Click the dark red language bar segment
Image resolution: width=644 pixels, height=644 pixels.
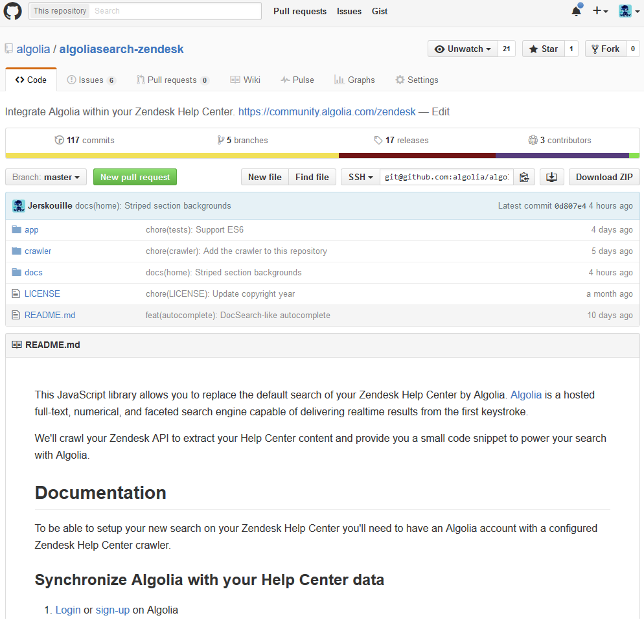click(x=417, y=155)
